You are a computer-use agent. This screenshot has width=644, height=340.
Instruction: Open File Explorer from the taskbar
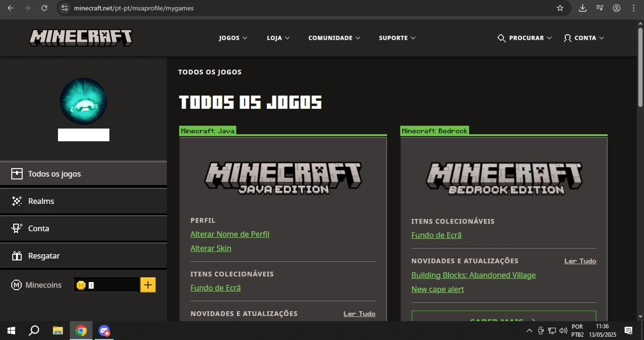click(58, 331)
